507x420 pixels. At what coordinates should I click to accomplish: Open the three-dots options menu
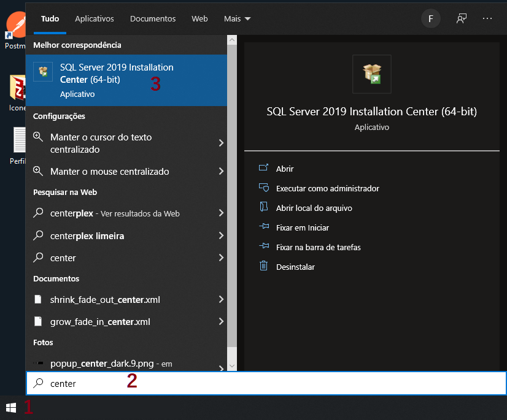coord(487,19)
